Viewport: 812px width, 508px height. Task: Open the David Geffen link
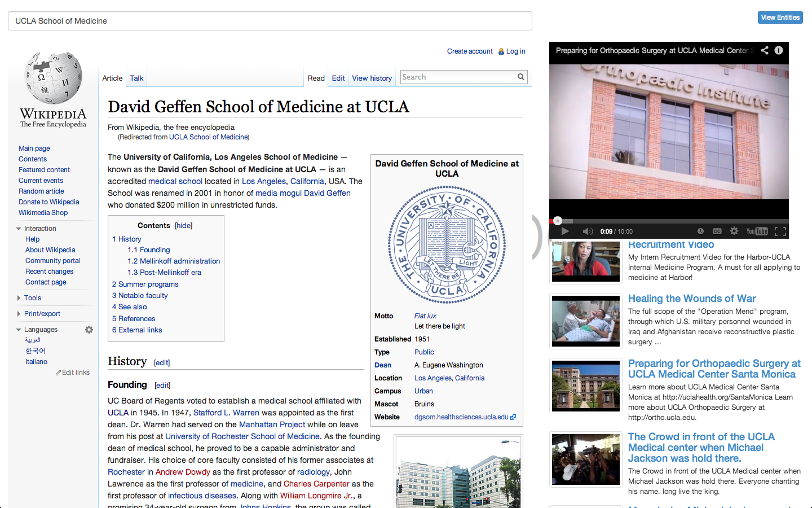327,193
